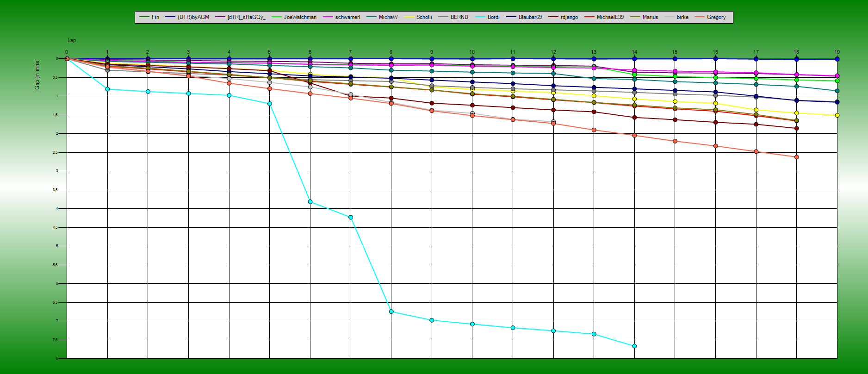This screenshot has width=868, height=374.
Task: Click the 'Gap [in mins]' axis title
Action: (37, 74)
